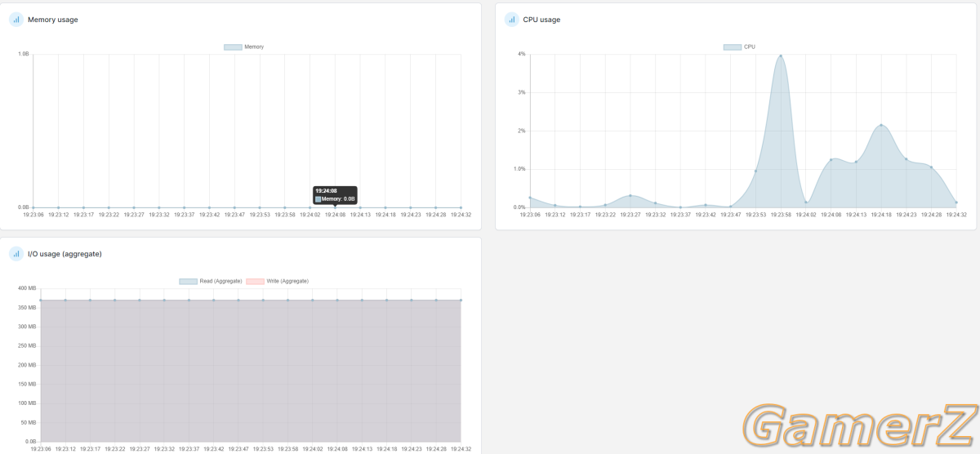This screenshot has height=454, width=980.
Task: Click the Memory data point at 19:23:06
Action: pos(33,207)
